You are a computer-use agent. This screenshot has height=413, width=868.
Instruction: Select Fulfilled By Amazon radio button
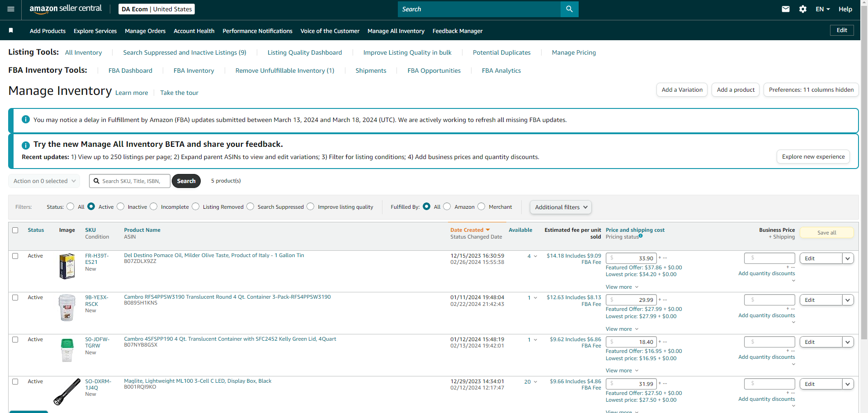(447, 206)
